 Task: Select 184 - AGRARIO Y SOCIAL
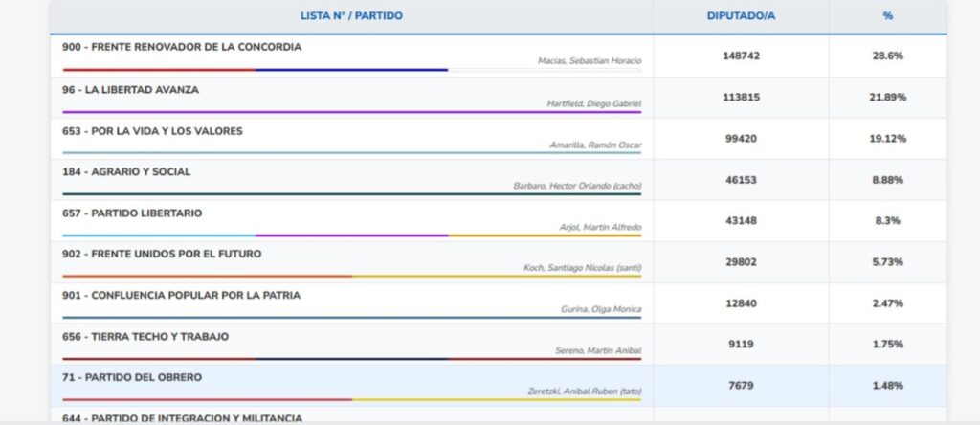click(126, 172)
